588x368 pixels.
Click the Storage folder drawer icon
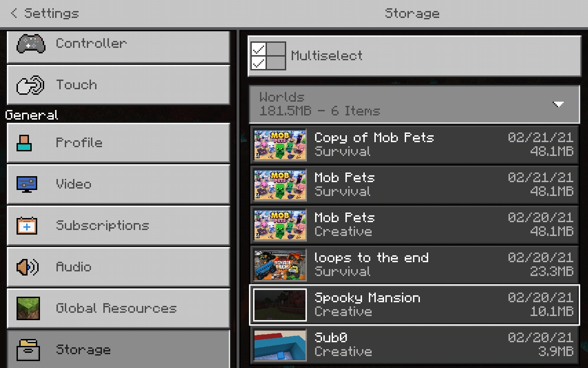(28, 350)
